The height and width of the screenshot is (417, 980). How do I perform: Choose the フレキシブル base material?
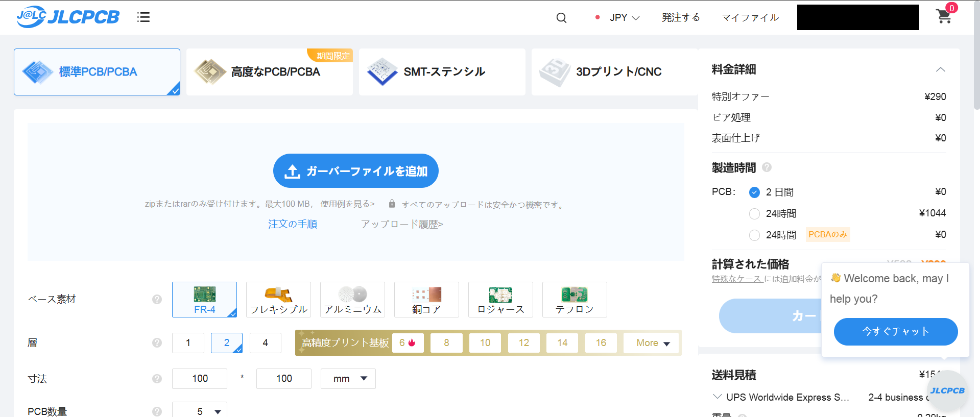(x=278, y=300)
